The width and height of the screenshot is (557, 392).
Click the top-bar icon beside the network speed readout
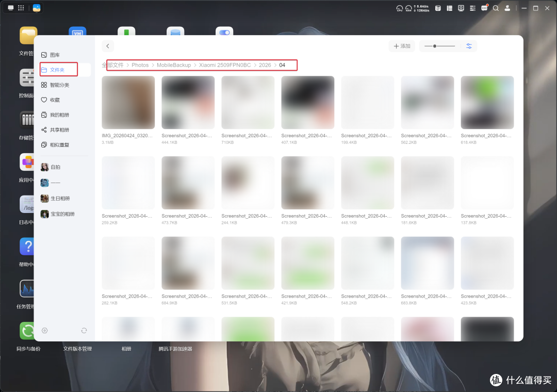tap(438, 8)
